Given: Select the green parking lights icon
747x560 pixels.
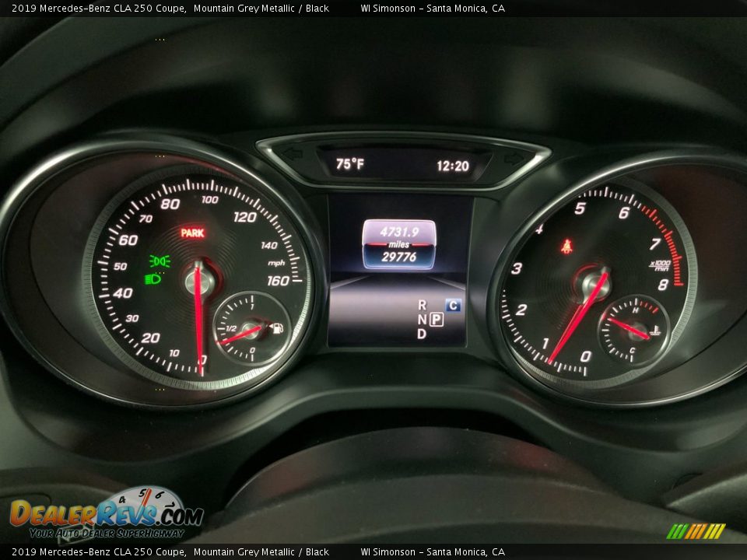Looking at the screenshot, I should [160, 260].
